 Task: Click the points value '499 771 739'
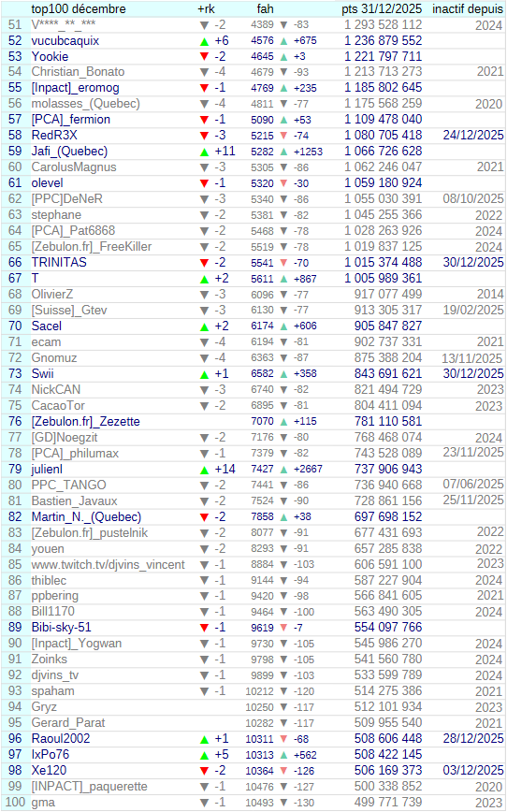tap(388, 802)
